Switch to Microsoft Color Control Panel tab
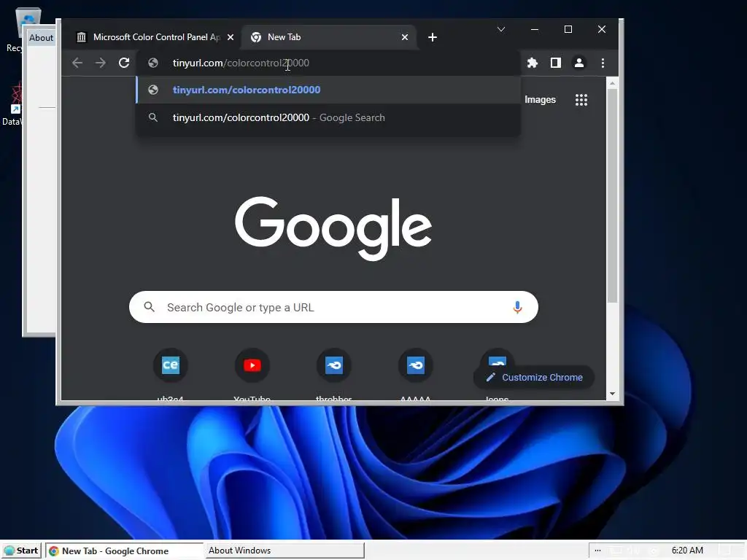This screenshot has width=747, height=560. pyautogui.click(x=155, y=37)
